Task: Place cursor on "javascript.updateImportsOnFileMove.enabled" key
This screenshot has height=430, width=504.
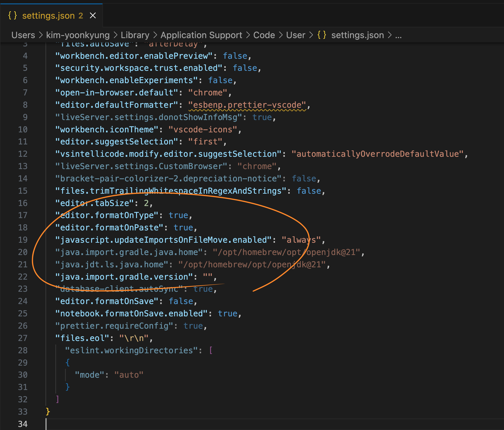Action: click(164, 240)
